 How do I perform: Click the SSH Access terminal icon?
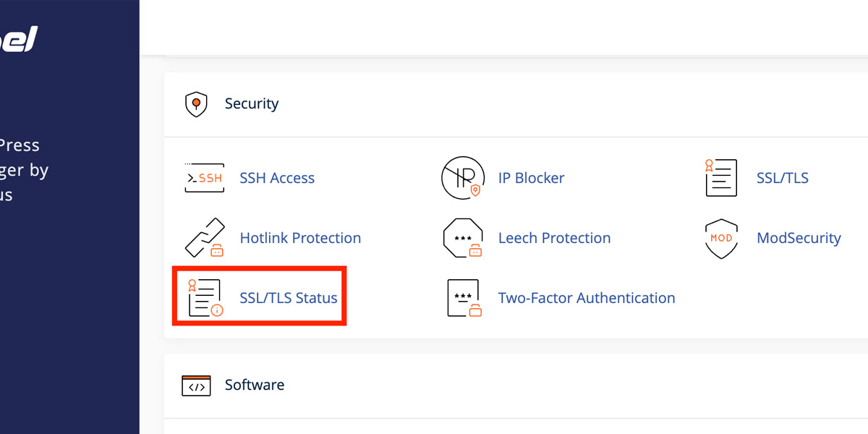pyautogui.click(x=204, y=177)
